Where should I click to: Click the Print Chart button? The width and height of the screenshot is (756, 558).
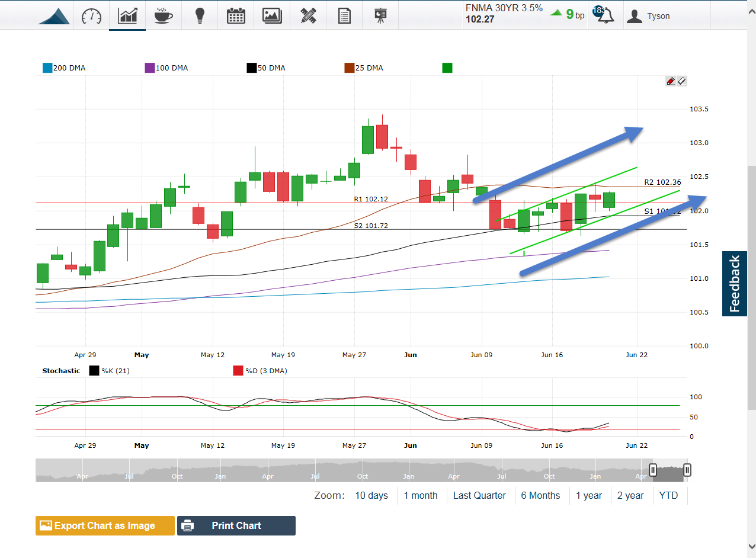point(236,525)
